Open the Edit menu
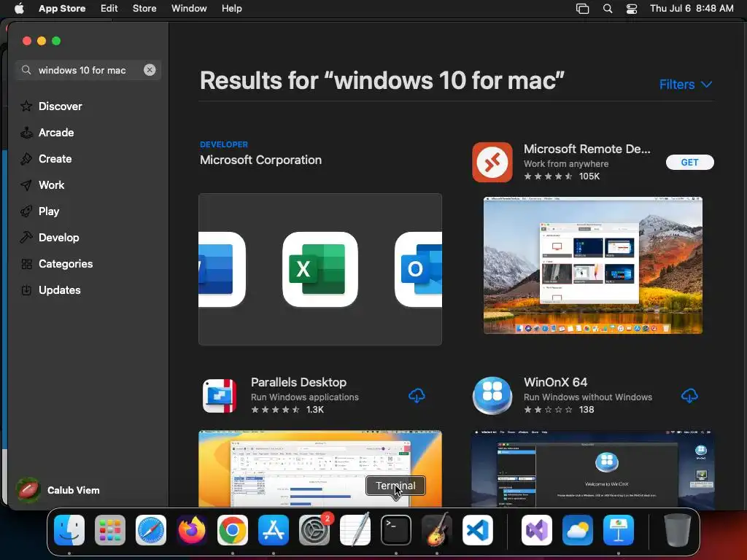The image size is (747, 560). [x=109, y=9]
